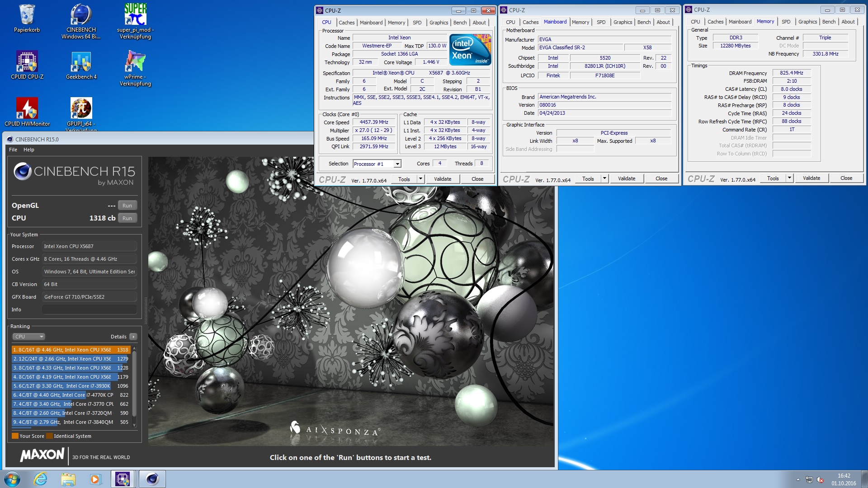Open Windows Explorer from the taskbar
The width and height of the screenshot is (868, 488).
pyautogui.click(x=68, y=479)
